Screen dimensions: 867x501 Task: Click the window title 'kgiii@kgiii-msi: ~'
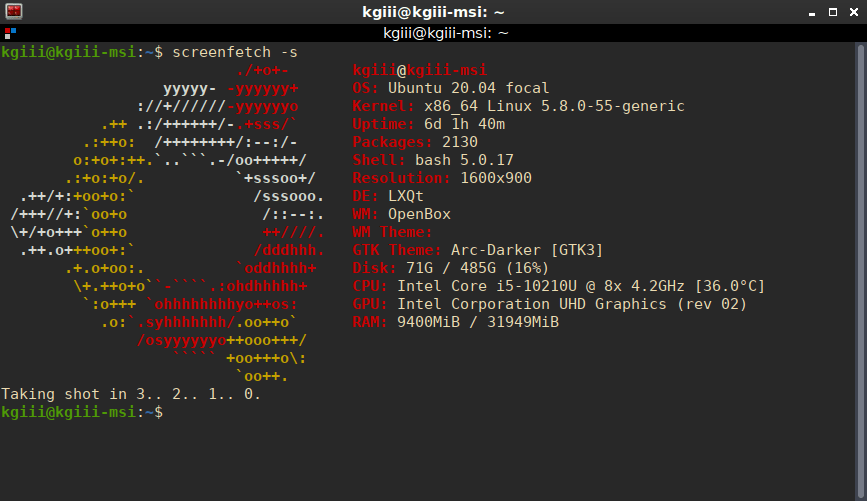(x=434, y=12)
